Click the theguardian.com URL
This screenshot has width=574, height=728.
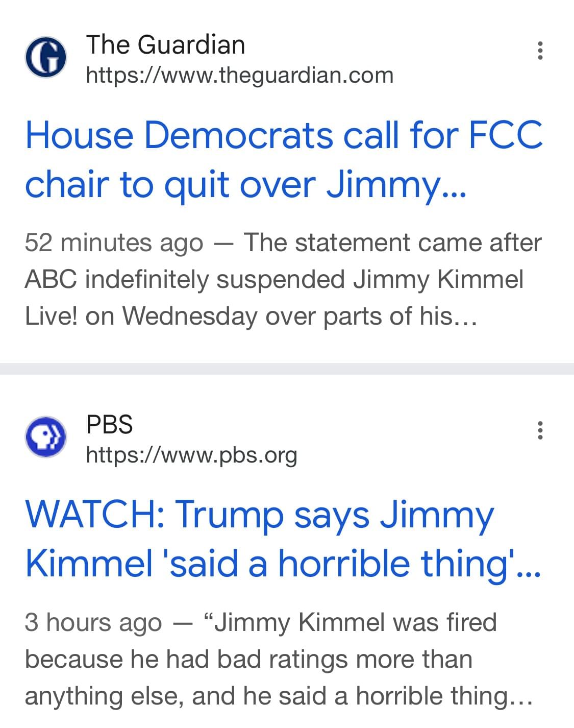click(240, 75)
